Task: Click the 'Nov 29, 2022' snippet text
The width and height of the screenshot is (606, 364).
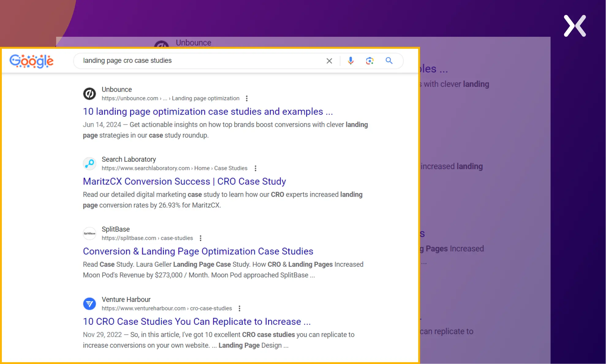Action: (x=218, y=340)
